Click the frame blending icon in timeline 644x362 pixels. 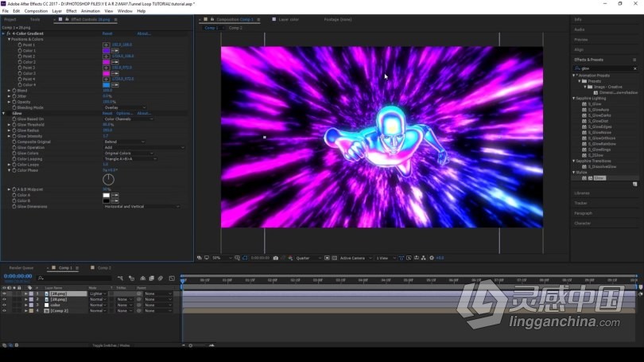tap(152, 278)
